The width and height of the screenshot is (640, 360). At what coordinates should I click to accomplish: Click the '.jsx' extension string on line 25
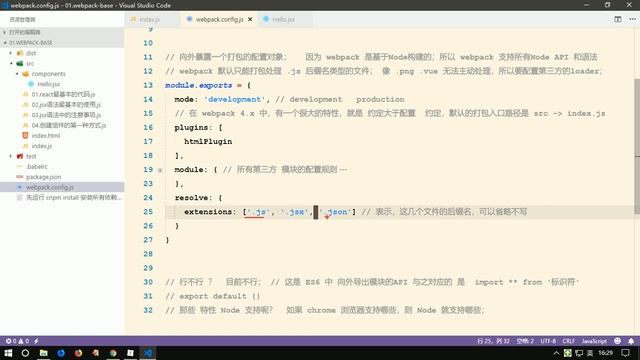pyautogui.click(x=294, y=212)
